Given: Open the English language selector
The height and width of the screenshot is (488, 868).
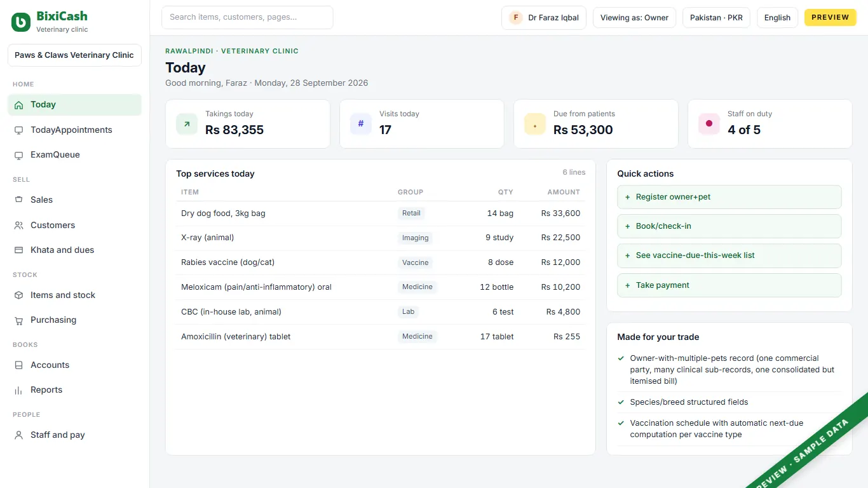Looking at the screenshot, I should [777, 18].
